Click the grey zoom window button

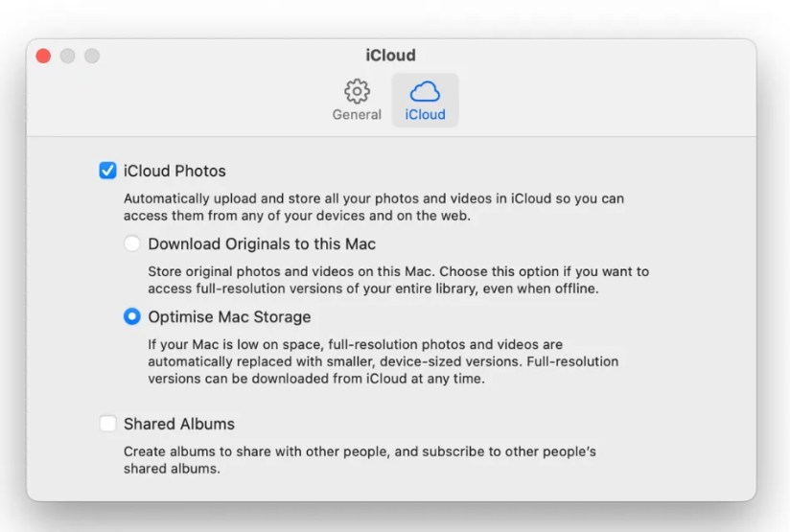click(x=92, y=56)
